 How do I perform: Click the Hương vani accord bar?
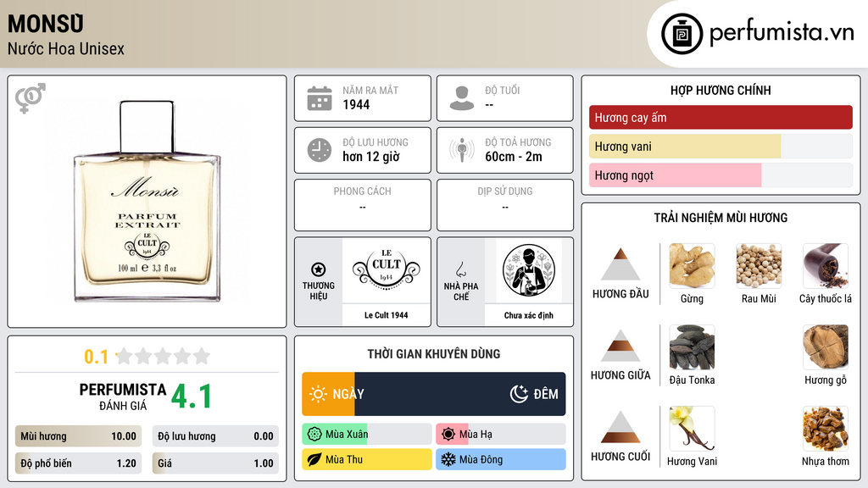[x=721, y=146]
